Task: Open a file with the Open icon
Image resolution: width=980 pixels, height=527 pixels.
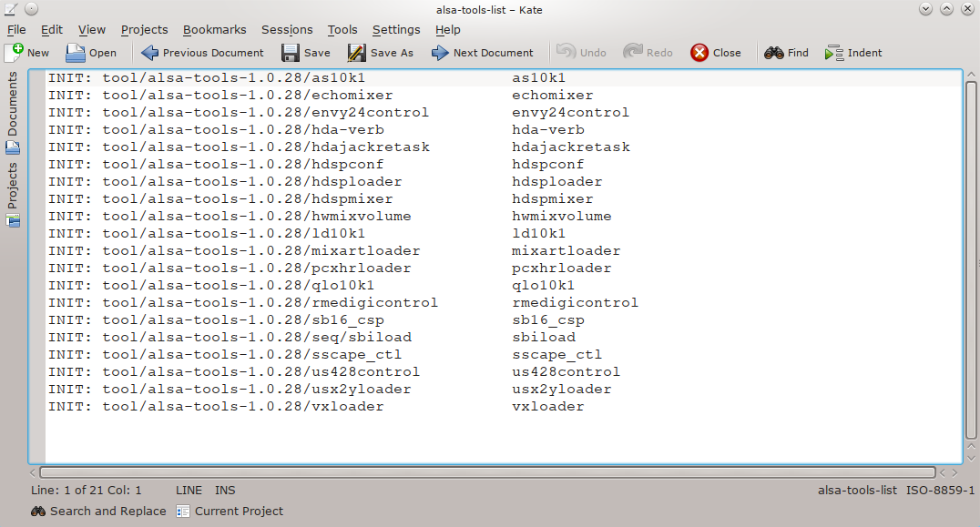Action: coord(76,53)
